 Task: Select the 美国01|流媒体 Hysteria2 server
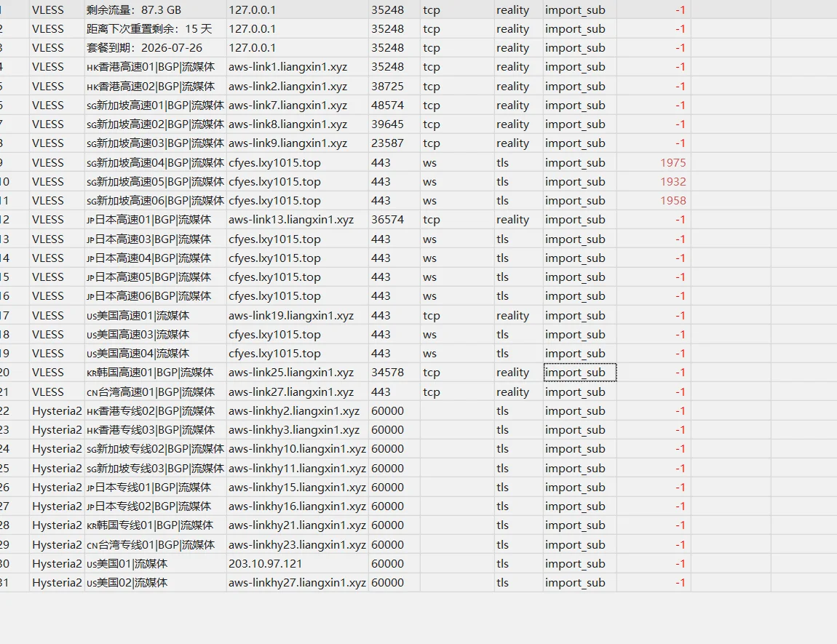click(x=127, y=564)
